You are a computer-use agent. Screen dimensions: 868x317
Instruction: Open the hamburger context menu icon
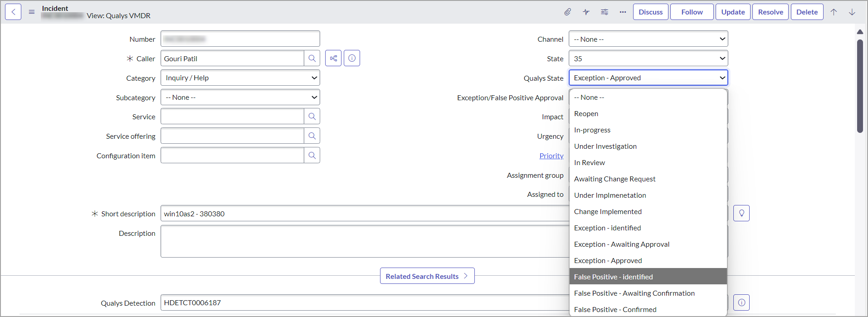coord(32,12)
